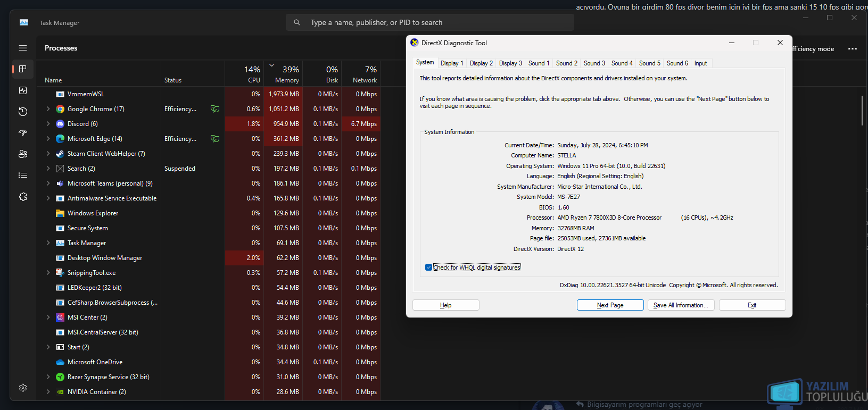Sort processes by CPU column
Screen dimensions: 868x410
(244, 74)
